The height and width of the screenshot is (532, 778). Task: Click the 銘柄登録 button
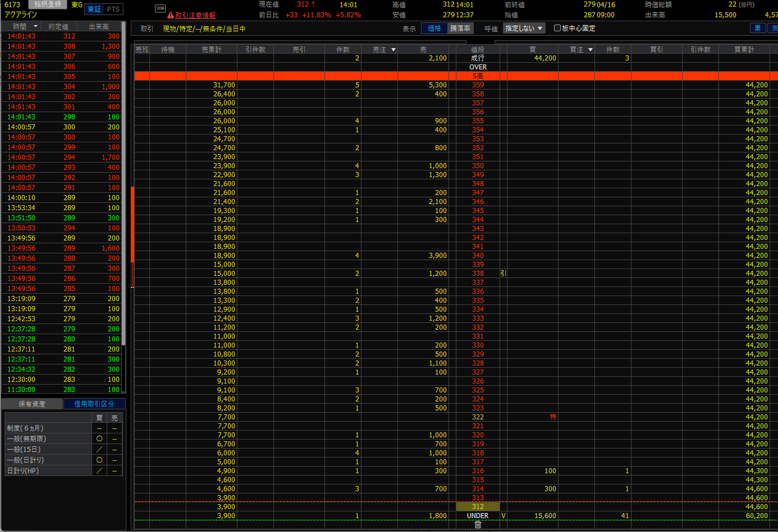point(48,5)
